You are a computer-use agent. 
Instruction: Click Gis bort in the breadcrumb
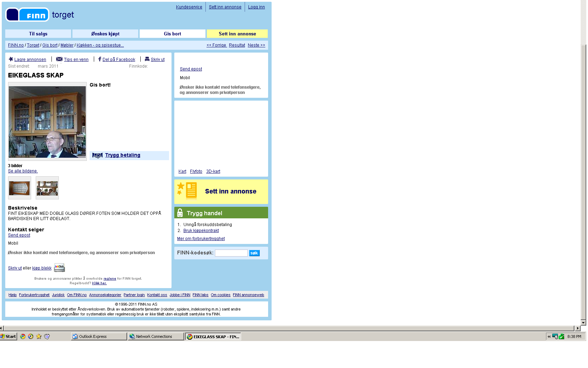(50, 45)
